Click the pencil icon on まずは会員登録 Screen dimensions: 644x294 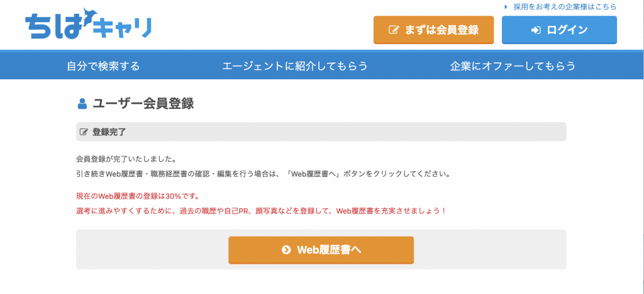[x=394, y=30]
